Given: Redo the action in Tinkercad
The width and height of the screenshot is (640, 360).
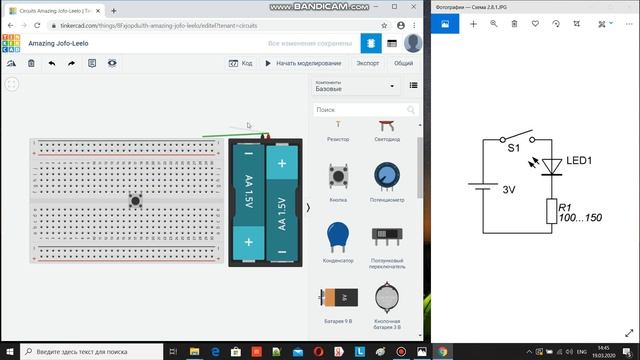Looking at the screenshot, I should tap(71, 63).
